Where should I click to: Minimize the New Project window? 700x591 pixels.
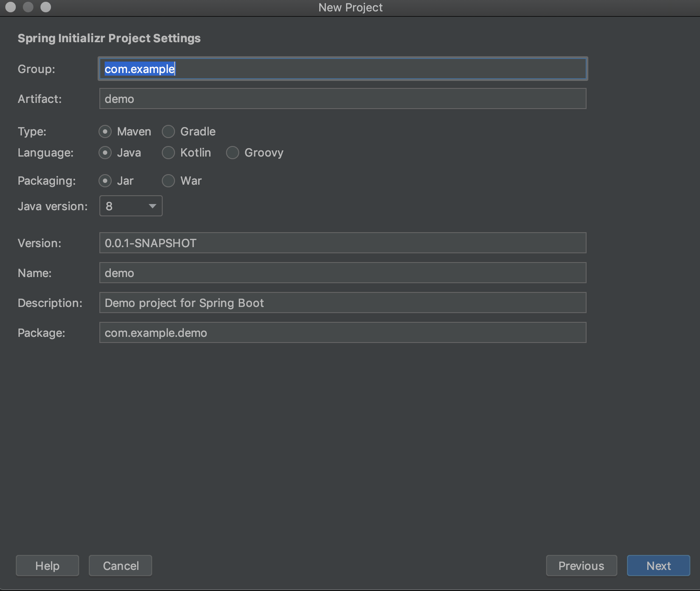pos(28,7)
